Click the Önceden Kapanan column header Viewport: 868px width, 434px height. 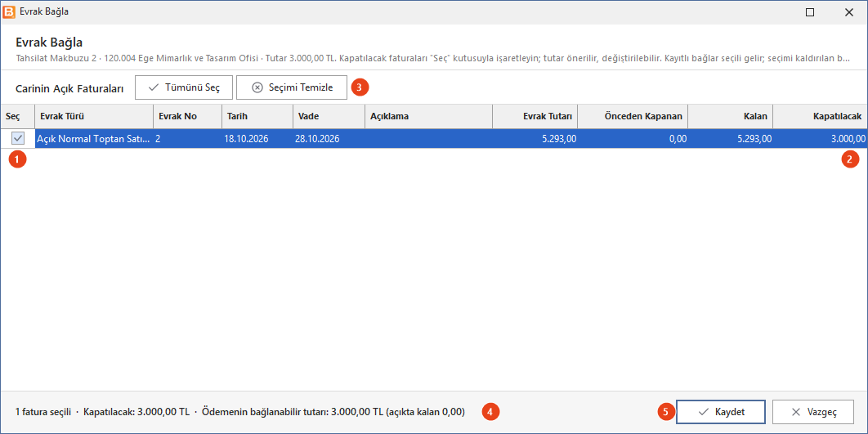click(633, 116)
